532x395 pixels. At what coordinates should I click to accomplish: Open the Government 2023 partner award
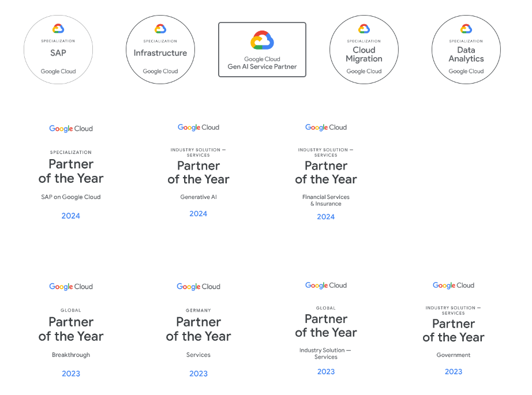454,330
